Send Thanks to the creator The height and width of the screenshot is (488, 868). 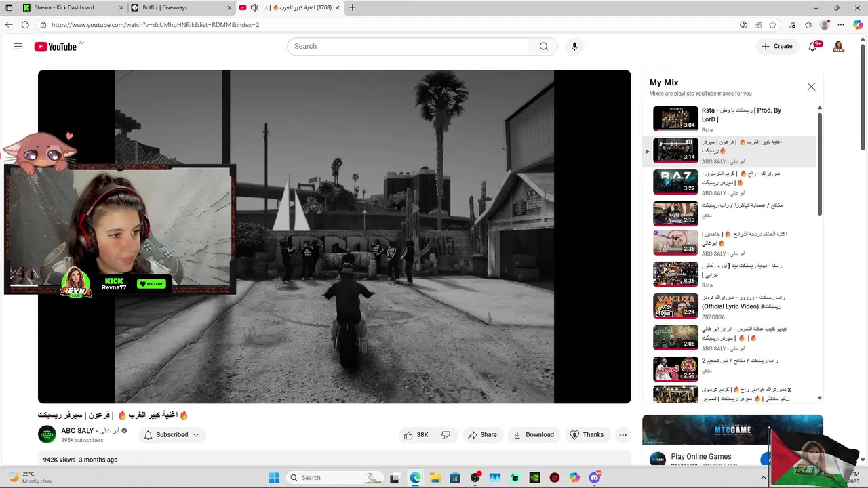(x=587, y=435)
